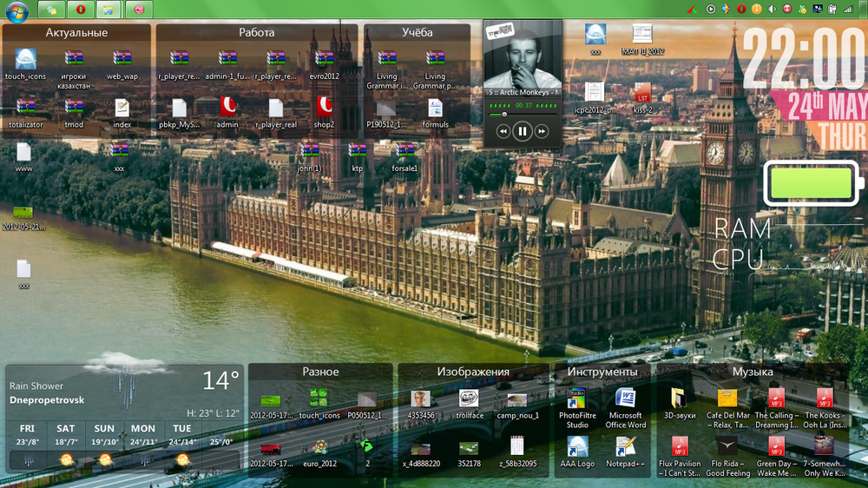Viewport: 868px width, 488px height.
Task: Select the Учёба group header
Action: tap(417, 33)
